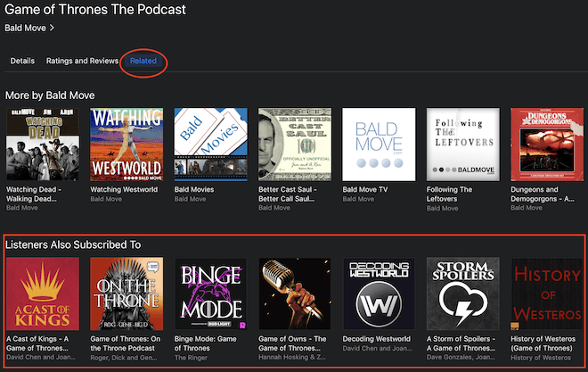Click 'Bald Move' author under Better Cast Saul
The height and width of the screenshot is (372, 588).
coord(274,208)
